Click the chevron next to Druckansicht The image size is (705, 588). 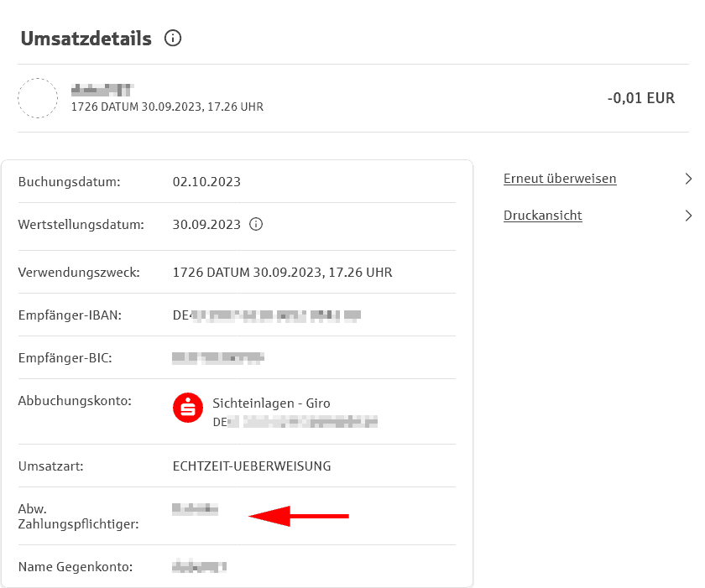688,216
